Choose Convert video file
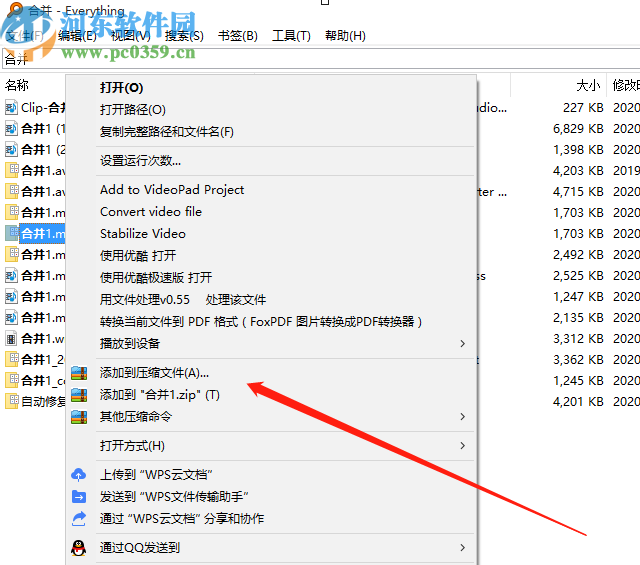 (151, 212)
